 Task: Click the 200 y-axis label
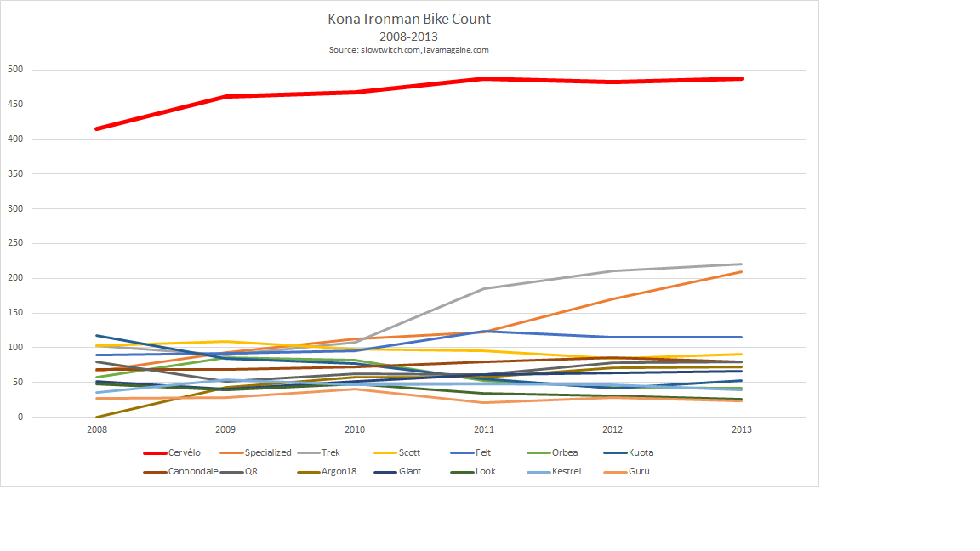click(x=15, y=278)
